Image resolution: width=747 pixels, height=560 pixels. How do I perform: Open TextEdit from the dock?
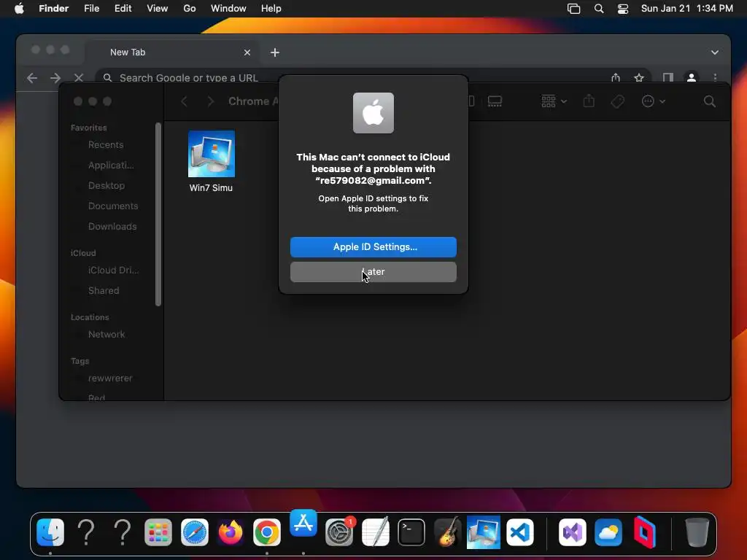coord(376,532)
